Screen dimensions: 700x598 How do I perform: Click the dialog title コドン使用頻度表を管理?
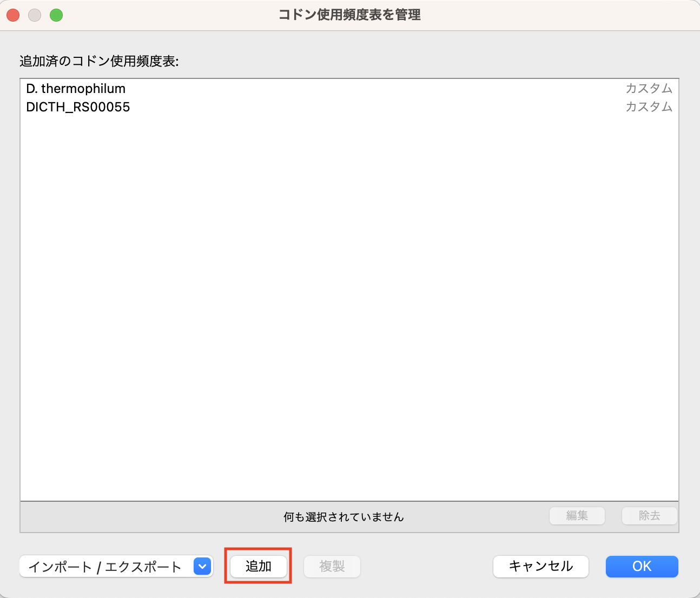tap(349, 15)
